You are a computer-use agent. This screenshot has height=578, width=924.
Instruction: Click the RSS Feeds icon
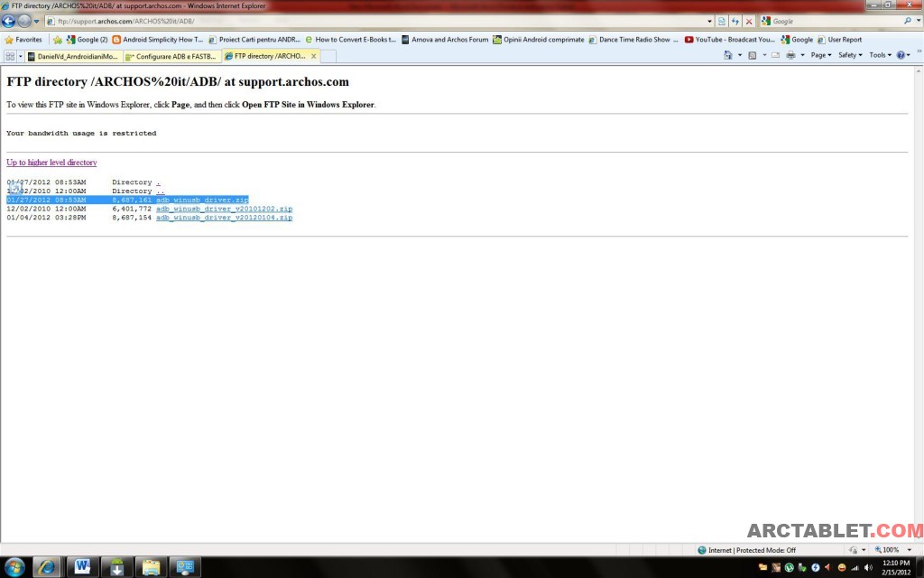752,55
